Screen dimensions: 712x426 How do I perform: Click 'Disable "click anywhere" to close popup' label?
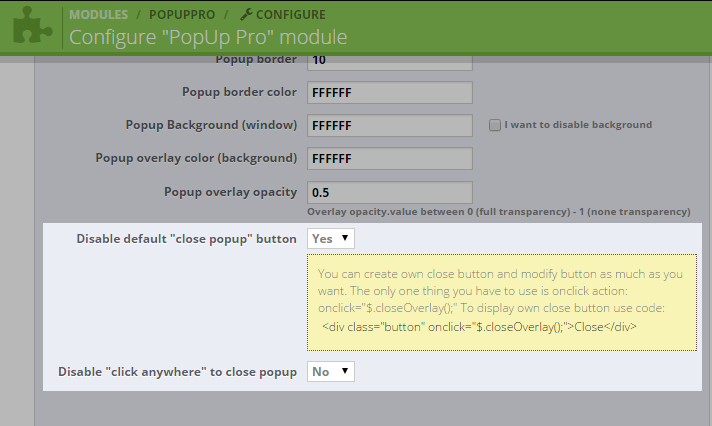(177, 372)
